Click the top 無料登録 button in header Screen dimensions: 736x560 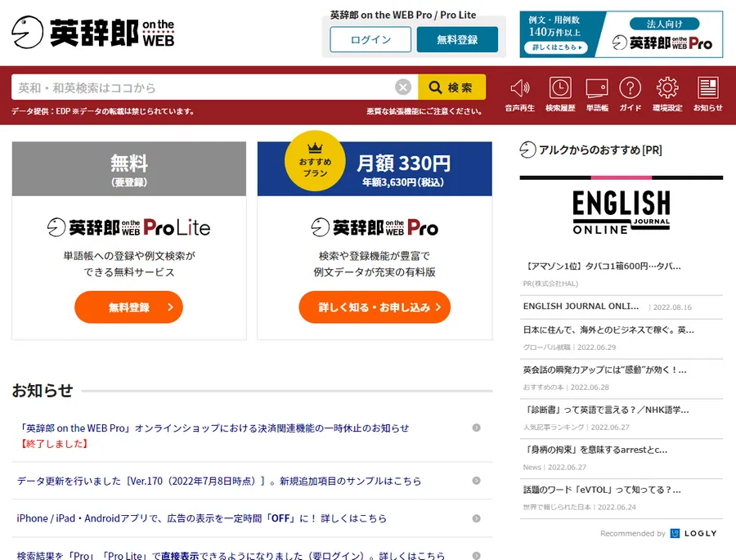point(457,39)
